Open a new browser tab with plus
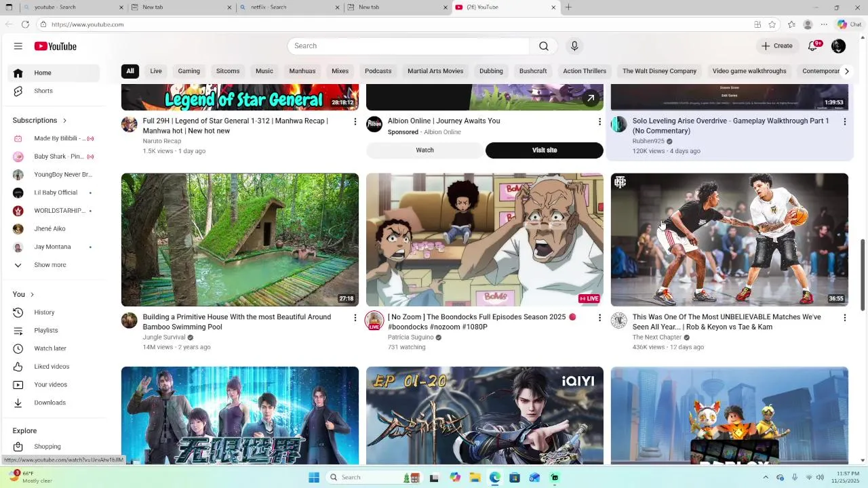The width and height of the screenshot is (868, 488). coord(568,7)
